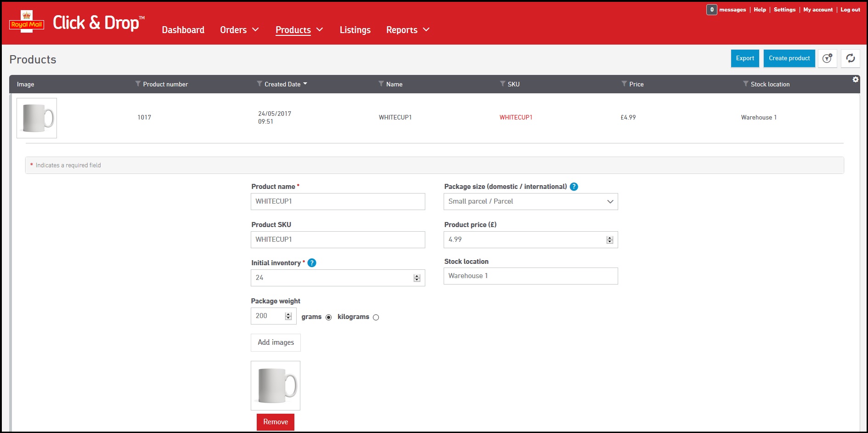Click the Product price stepper arrows
The width and height of the screenshot is (868, 433).
(x=609, y=240)
